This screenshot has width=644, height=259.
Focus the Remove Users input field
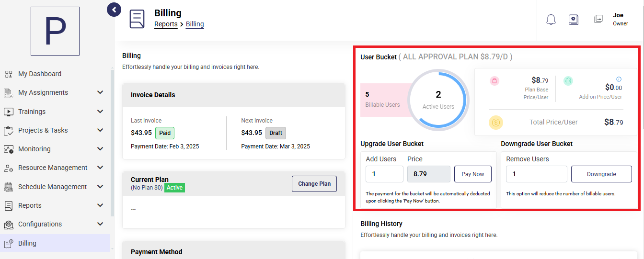tap(537, 174)
